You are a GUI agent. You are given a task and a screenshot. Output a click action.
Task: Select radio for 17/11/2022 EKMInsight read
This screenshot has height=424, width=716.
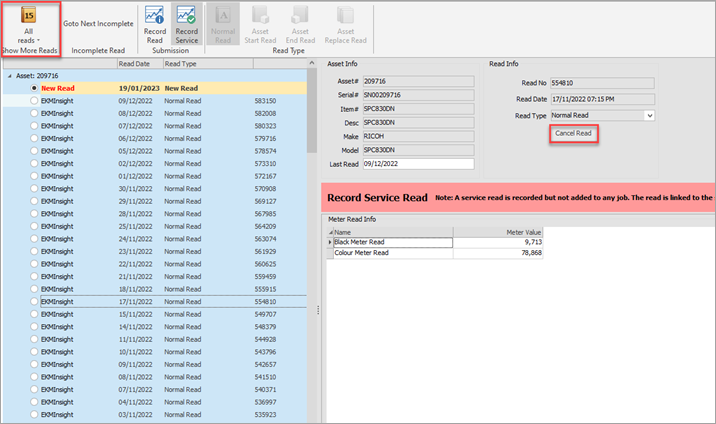[34, 301]
